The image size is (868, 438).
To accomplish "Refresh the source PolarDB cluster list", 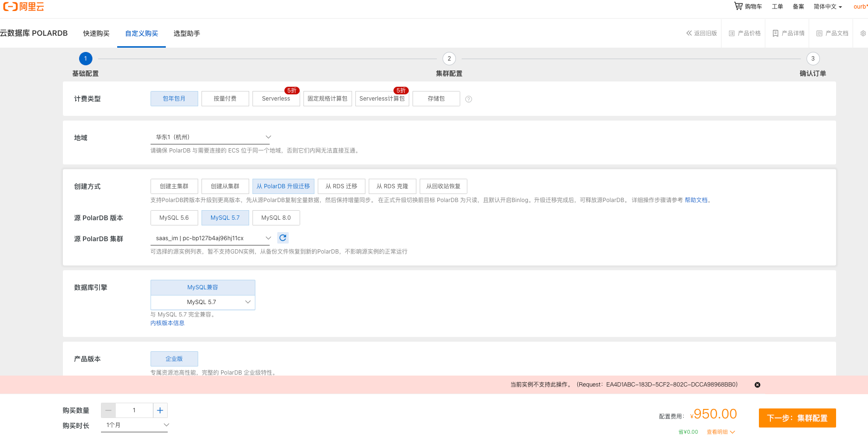I will click(283, 238).
